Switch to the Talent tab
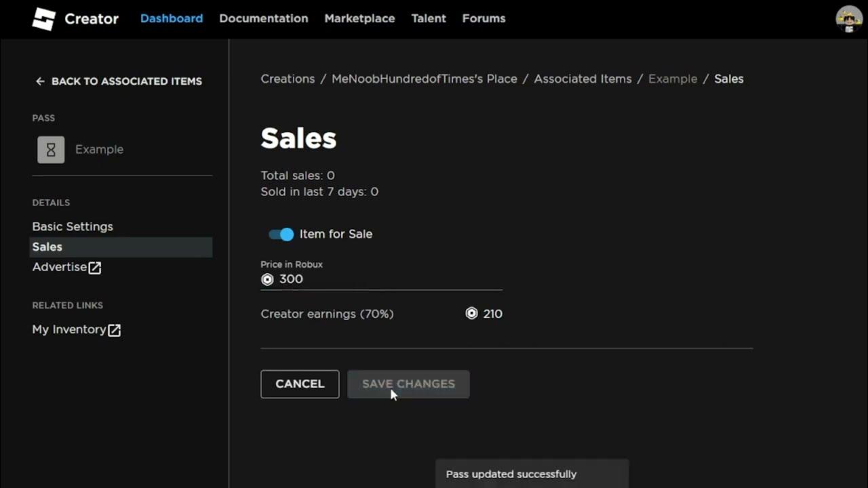 [x=429, y=18]
